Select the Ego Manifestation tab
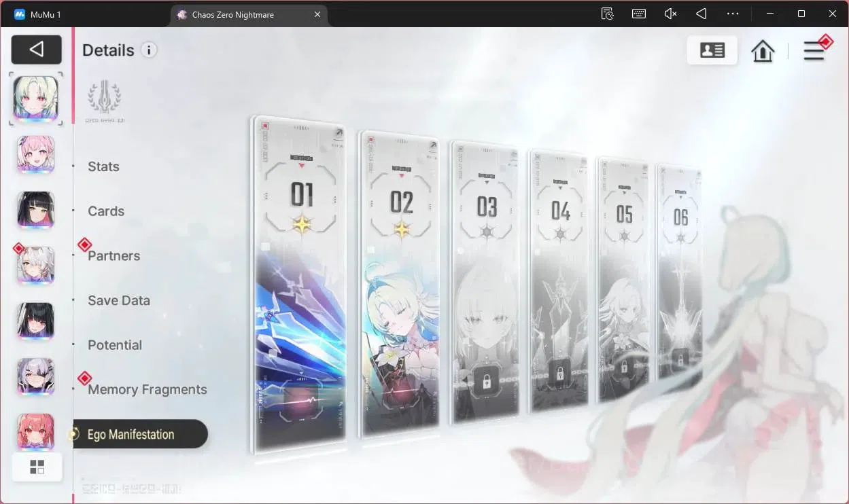 click(139, 434)
